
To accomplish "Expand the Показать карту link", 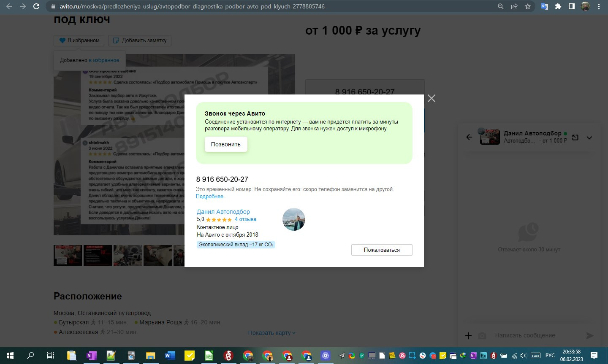I will coord(272,333).
